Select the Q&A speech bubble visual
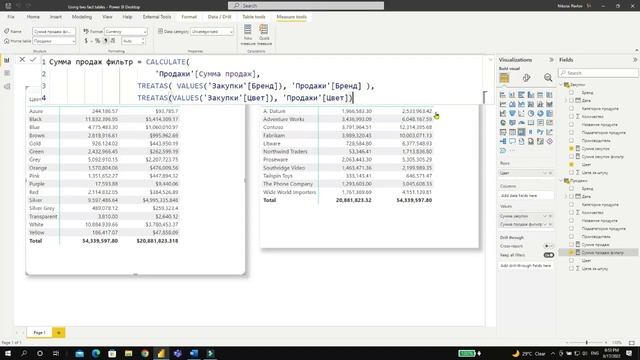The image size is (640, 360). pos(512,141)
